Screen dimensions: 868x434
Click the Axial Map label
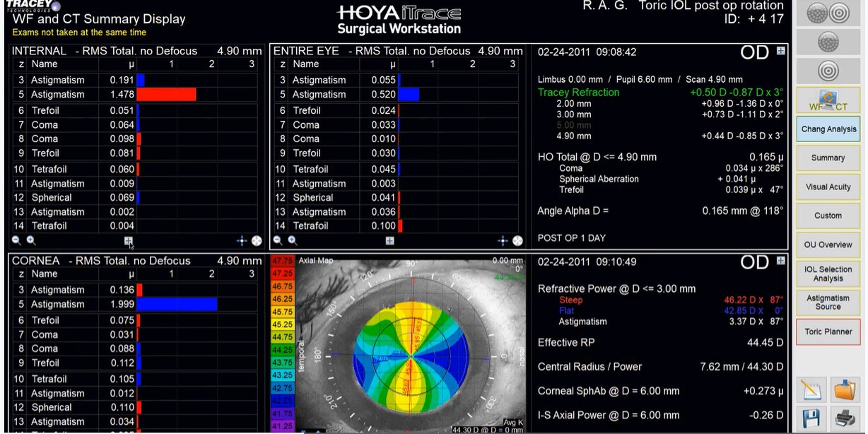(x=316, y=261)
